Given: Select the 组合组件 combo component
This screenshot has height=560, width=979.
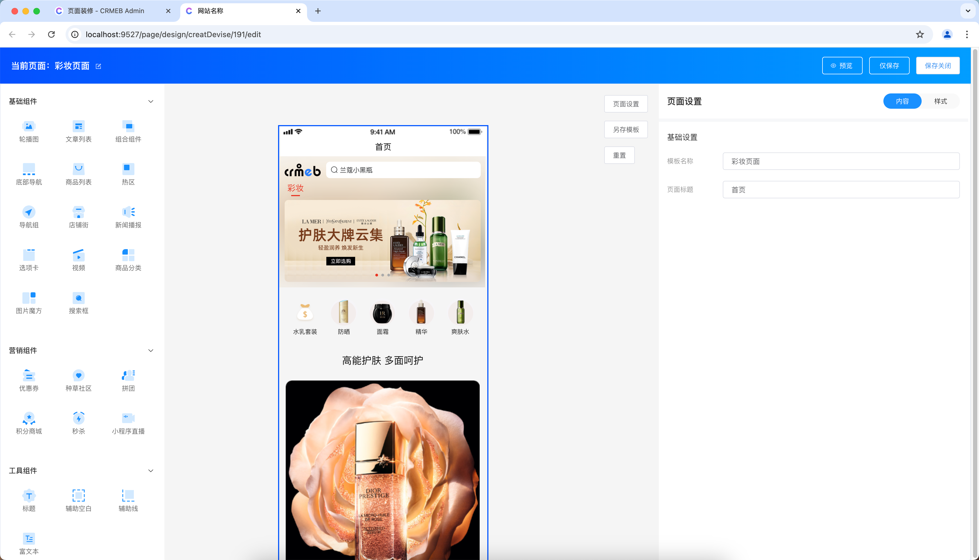Looking at the screenshot, I should click(x=128, y=132).
